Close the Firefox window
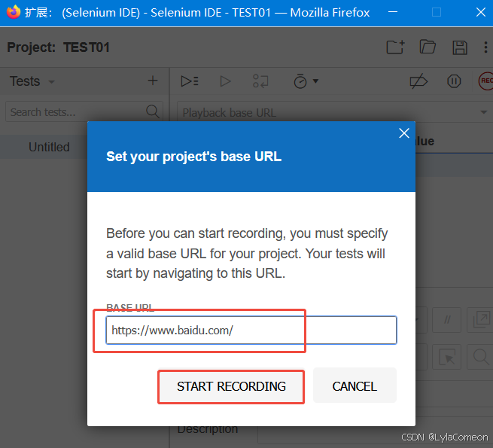Screen dimensions: 493x448 pyautogui.click(x=481, y=12)
